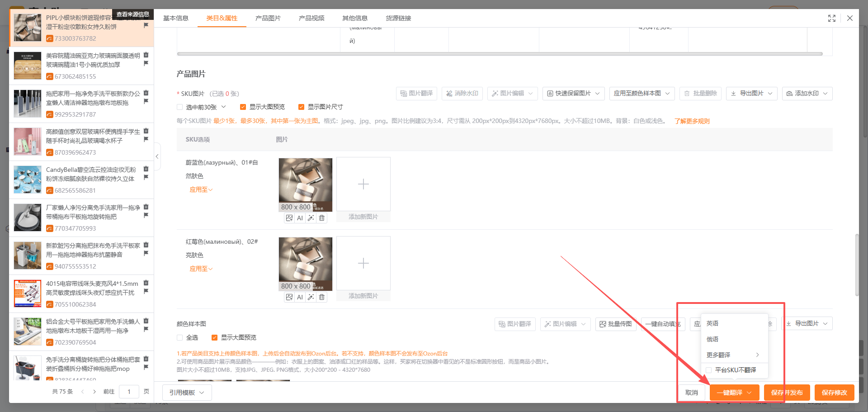868x412 pixels.
Task: Click the page number input field
Action: (x=129, y=392)
